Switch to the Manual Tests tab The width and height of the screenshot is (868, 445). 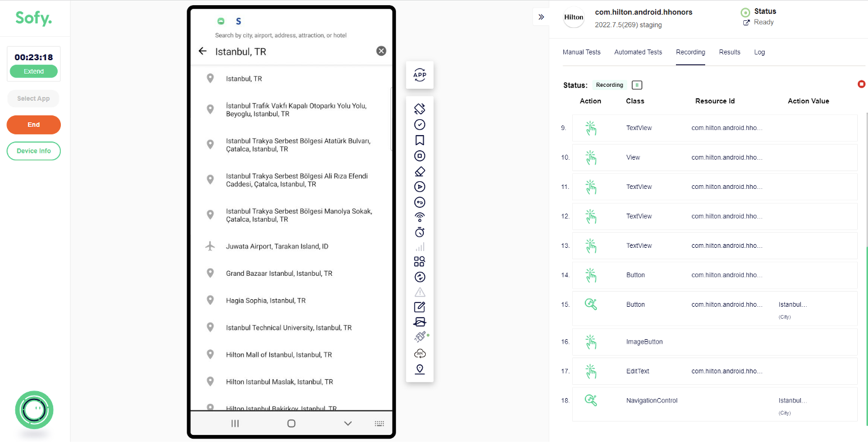[582, 52]
